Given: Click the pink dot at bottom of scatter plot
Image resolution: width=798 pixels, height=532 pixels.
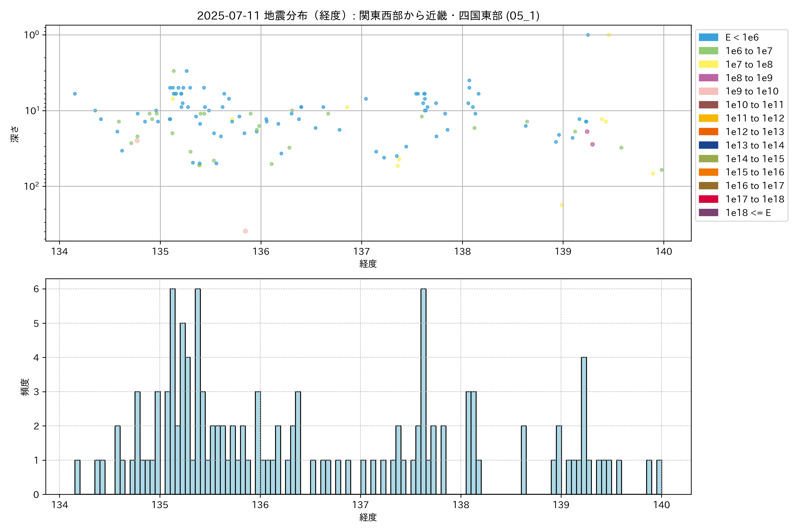Looking at the screenshot, I should click(245, 231).
